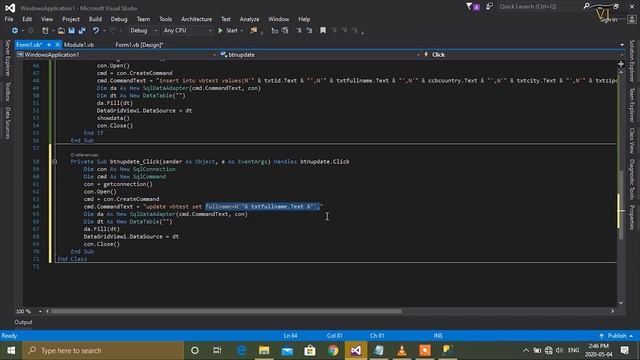Switch to the Module1.vb tab
Screen dimensions: 640x360
coord(79,45)
